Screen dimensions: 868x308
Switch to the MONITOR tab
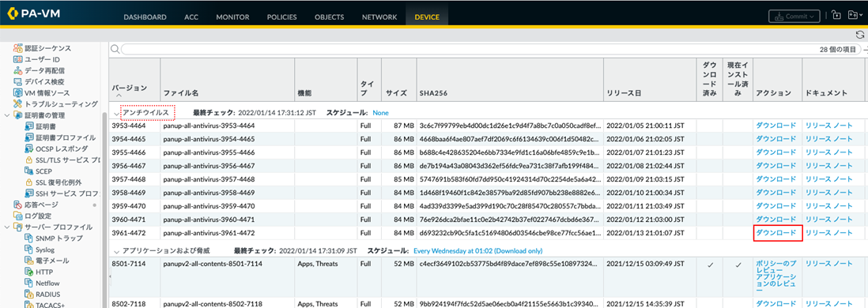pyautogui.click(x=232, y=17)
